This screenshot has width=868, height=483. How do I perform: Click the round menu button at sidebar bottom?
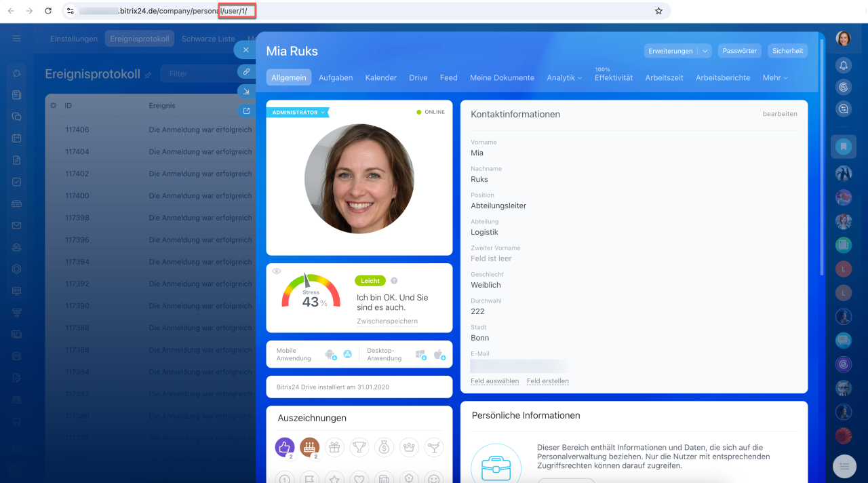pyautogui.click(x=844, y=466)
